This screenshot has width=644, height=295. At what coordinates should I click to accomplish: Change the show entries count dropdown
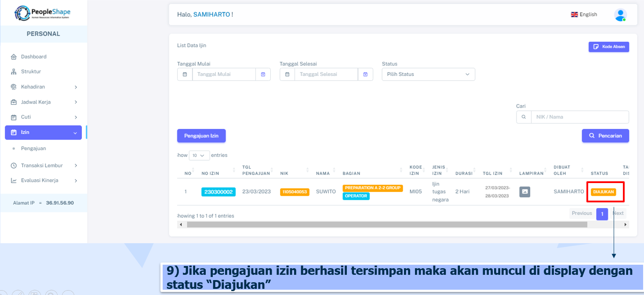[199, 155]
